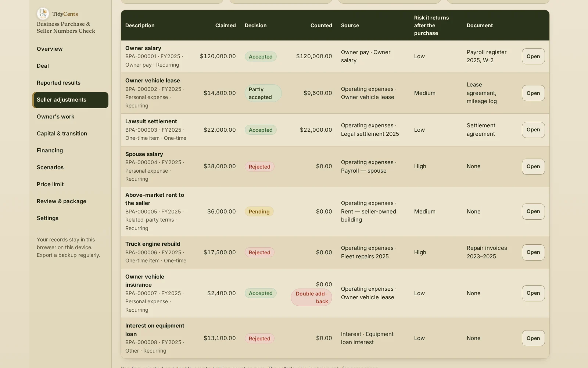Open the Spouse salary adjustment

pyautogui.click(x=533, y=166)
